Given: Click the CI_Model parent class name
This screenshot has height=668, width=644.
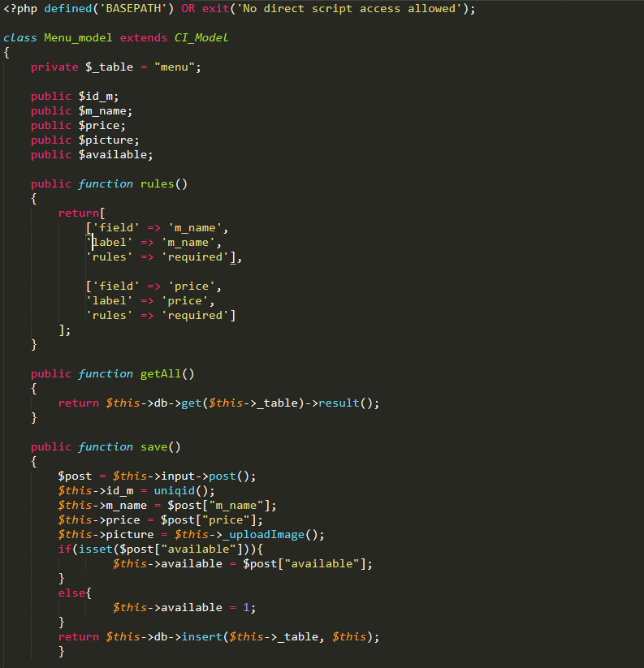Looking at the screenshot, I should click(x=201, y=38).
